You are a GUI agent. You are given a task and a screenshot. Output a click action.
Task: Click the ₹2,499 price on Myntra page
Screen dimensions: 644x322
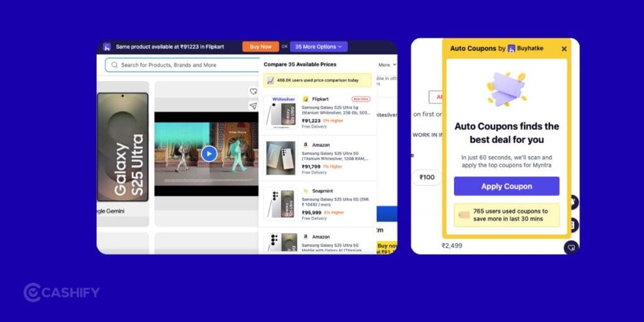click(x=452, y=246)
